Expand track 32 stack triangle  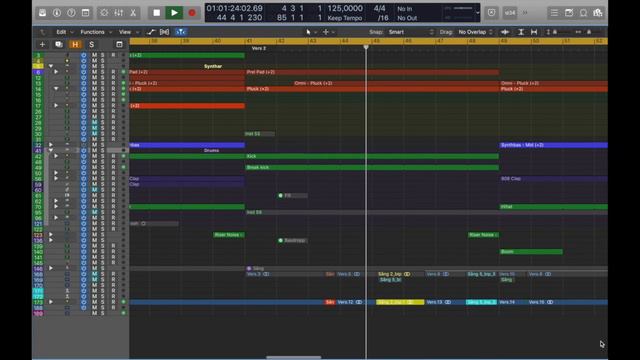51,145
